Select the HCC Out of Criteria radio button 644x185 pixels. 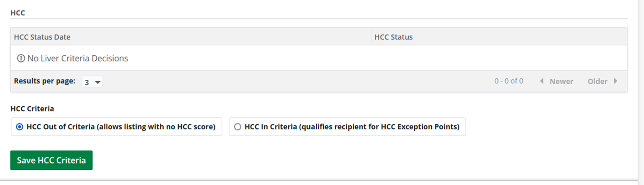pyautogui.click(x=19, y=127)
